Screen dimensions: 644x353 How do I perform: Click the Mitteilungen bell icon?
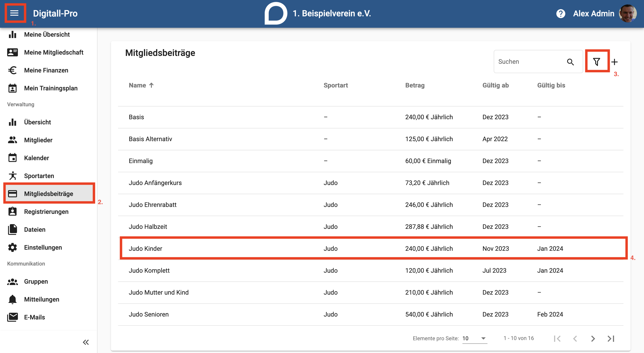click(12, 299)
